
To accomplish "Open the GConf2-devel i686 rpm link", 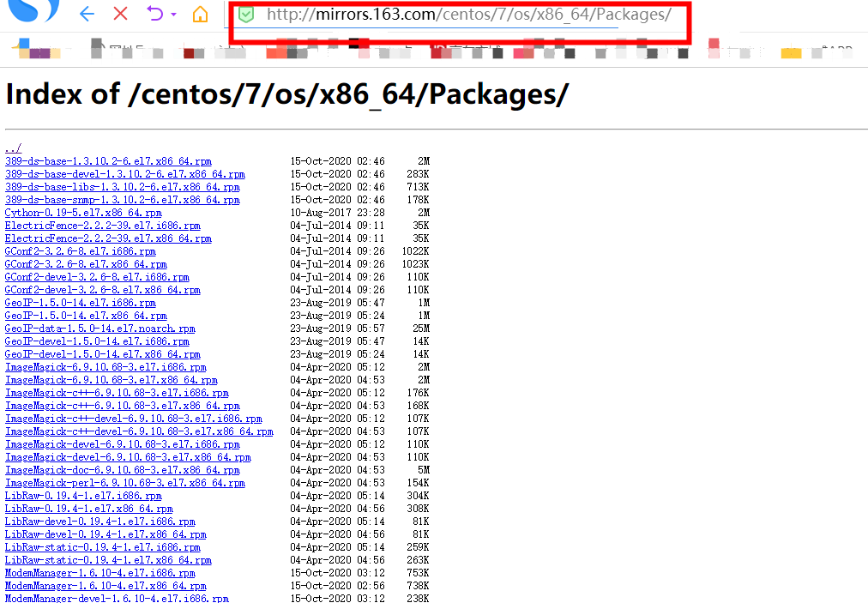I will point(99,276).
